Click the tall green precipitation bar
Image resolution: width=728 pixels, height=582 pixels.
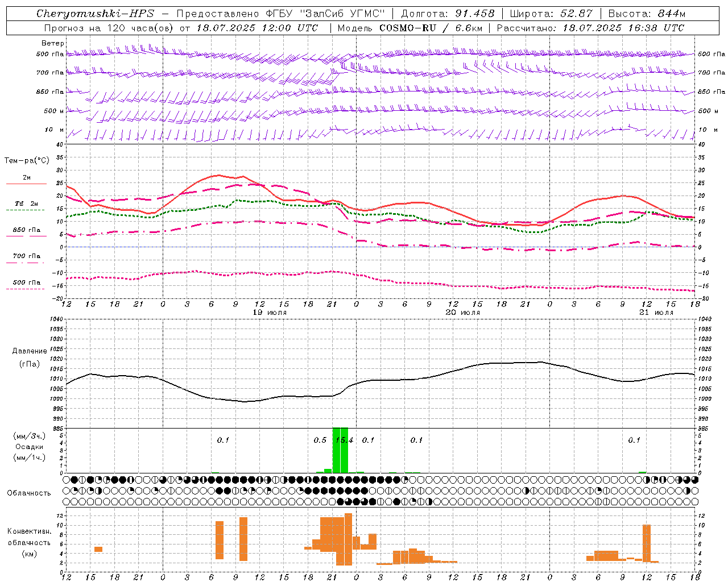tap(340, 450)
